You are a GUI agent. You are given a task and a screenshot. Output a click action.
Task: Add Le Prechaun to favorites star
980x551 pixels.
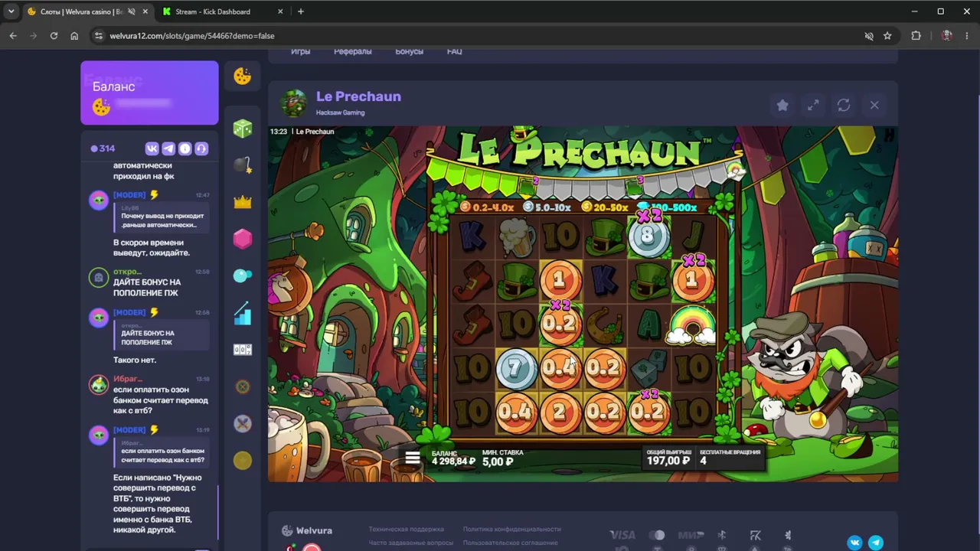(782, 106)
